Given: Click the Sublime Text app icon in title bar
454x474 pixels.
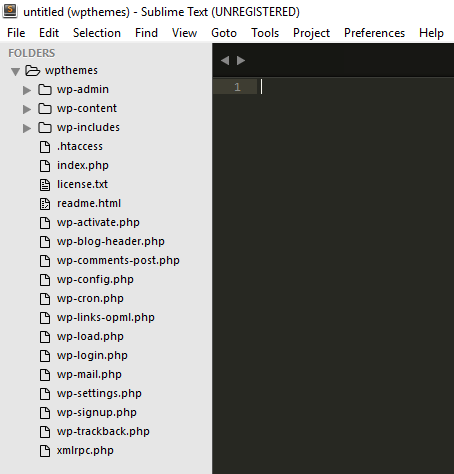Looking at the screenshot, I should (10, 11).
